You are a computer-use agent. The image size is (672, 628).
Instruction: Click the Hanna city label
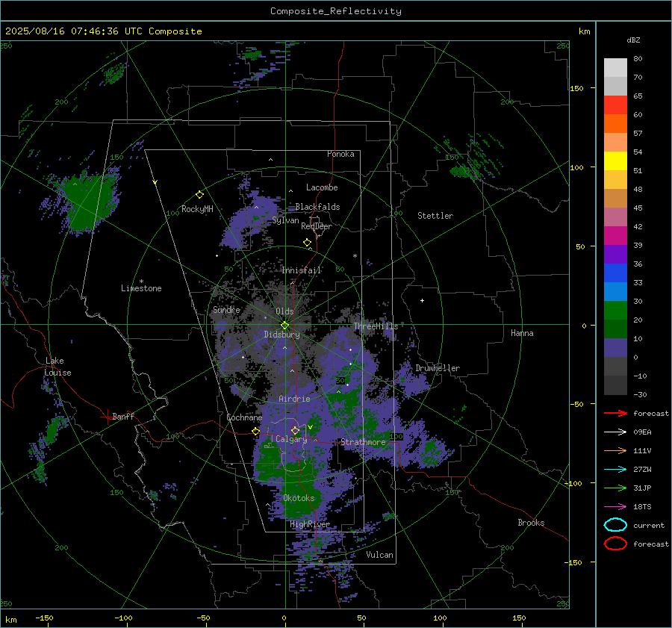522,333
